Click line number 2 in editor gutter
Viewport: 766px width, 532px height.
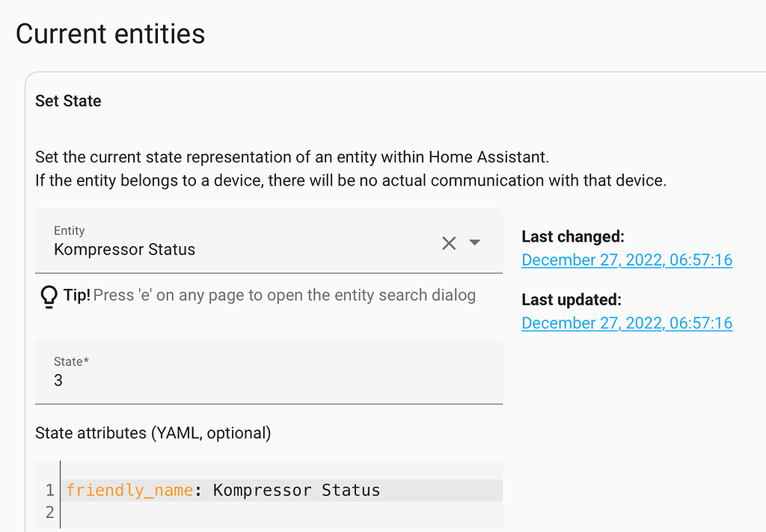click(x=49, y=513)
